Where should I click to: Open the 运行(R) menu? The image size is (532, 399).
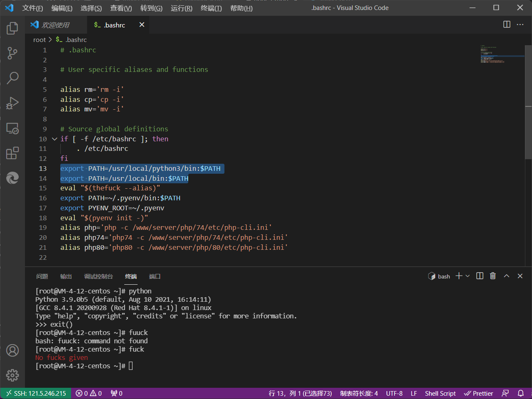[182, 8]
